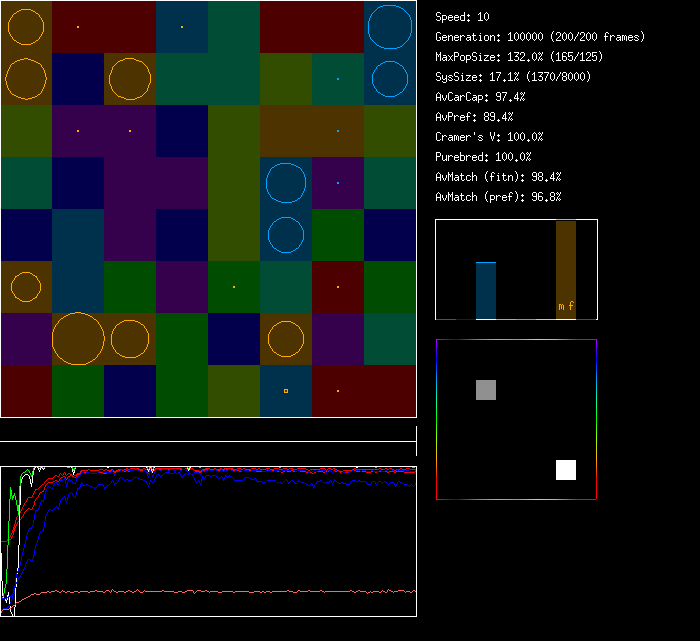Select the tall brown bar labeled m f
Image resolution: width=700 pixels, height=641 pixels.
(x=566, y=268)
